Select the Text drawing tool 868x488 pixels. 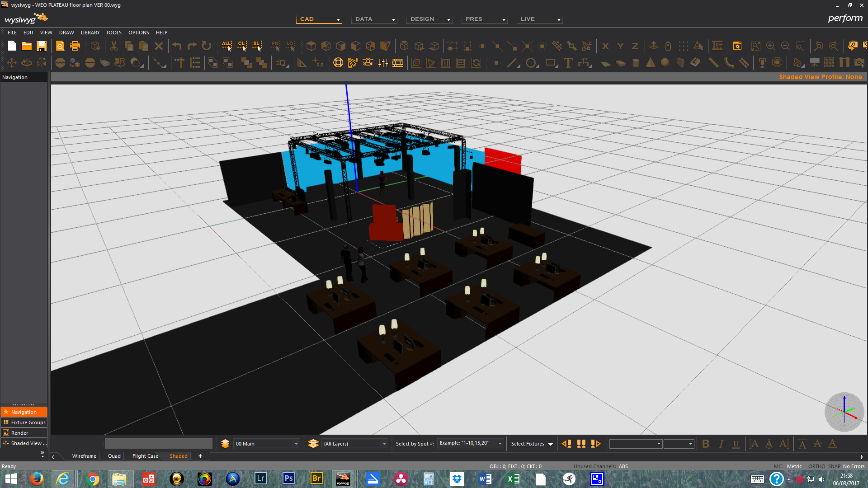tap(568, 63)
